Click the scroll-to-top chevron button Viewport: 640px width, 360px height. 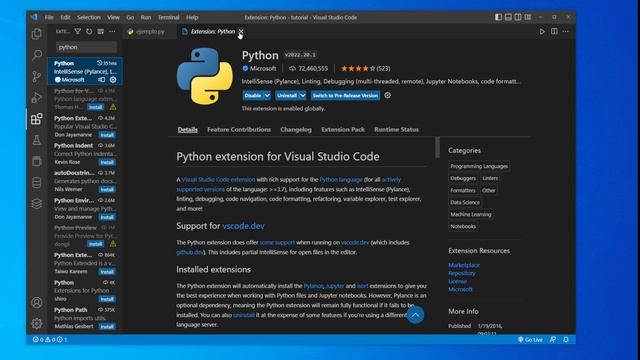coord(415,315)
